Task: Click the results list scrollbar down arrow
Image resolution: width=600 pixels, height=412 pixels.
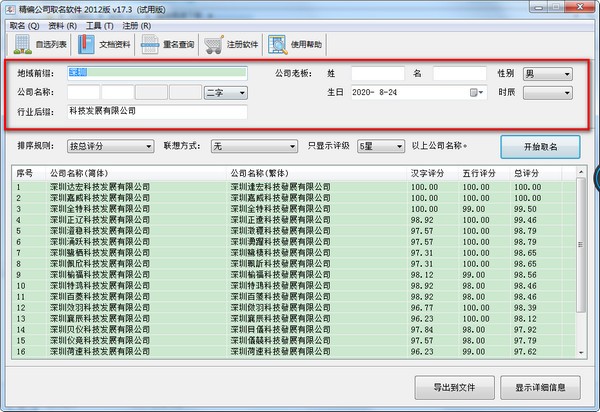Action: (x=581, y=353)
